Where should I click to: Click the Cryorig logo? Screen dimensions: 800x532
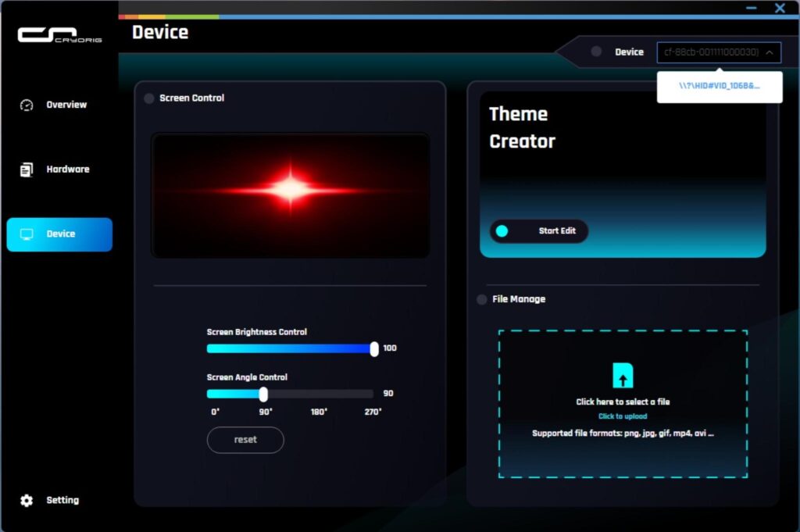(59, 35)
